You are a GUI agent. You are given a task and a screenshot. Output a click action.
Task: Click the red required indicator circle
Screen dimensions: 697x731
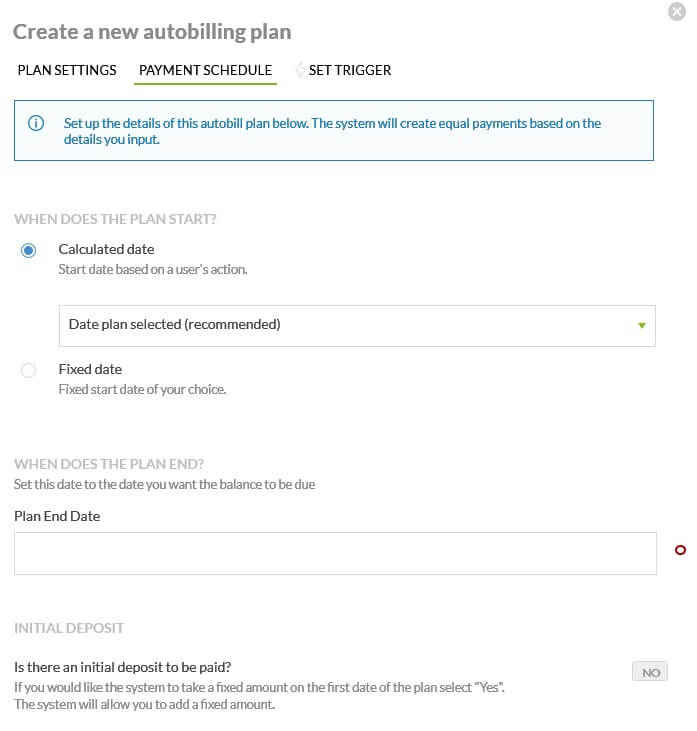(x=681, y=550)
